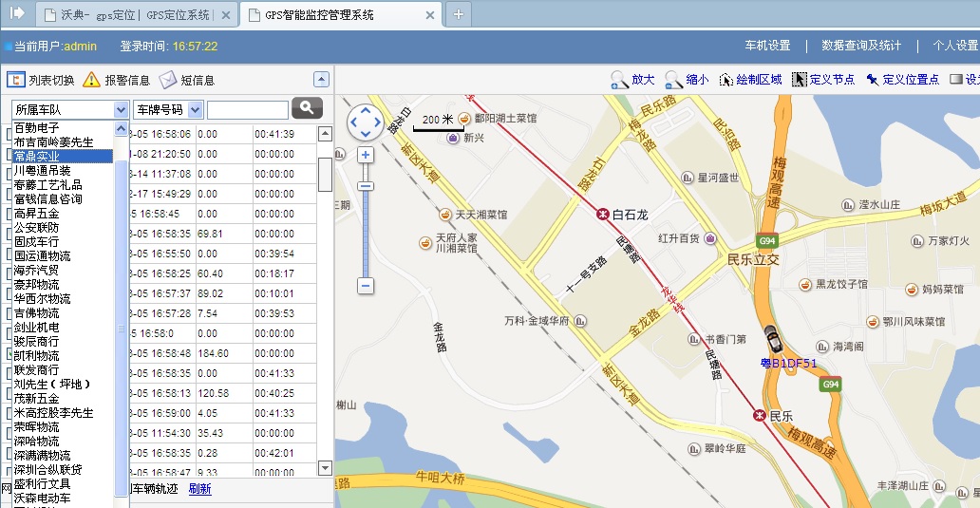Image resolution: width=980 pixels, height=508 pixels.
Task: Open alarm info (报警信息) warning icon
Action: 91,80
